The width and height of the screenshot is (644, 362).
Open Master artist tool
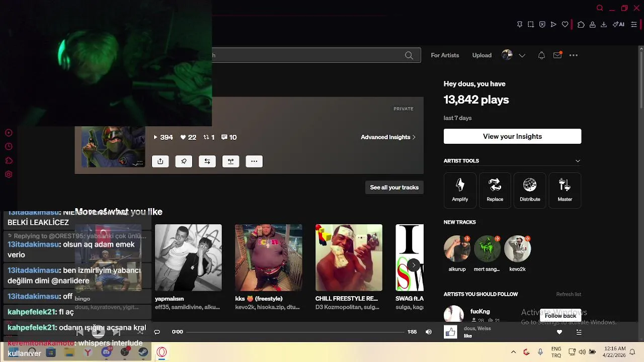click(565, 190)
